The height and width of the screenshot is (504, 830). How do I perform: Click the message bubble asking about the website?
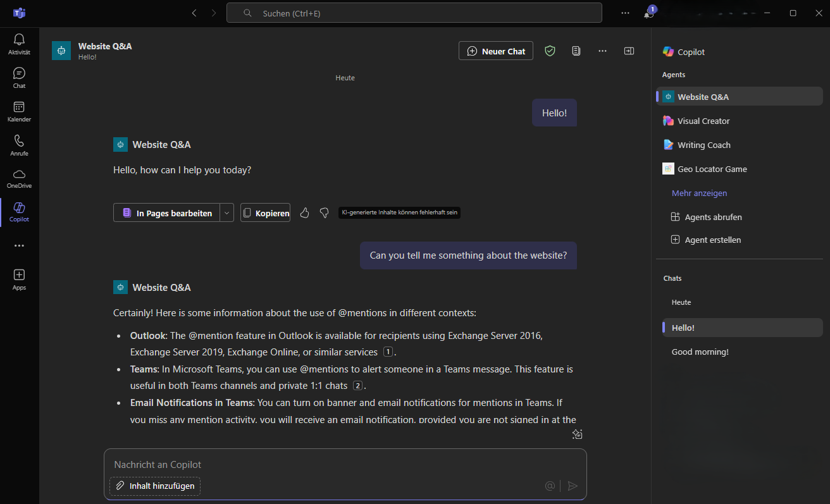click(468, 255)
